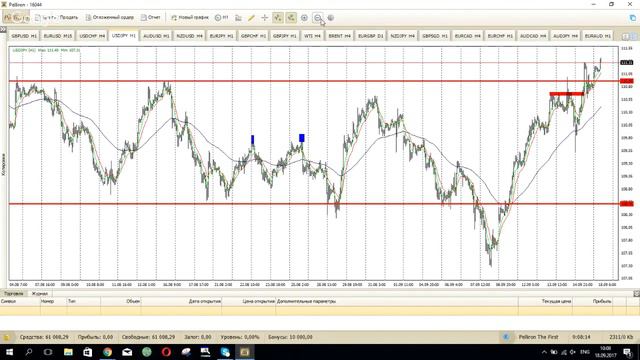Open the EURGBP D1 chart tab

click(371, 36)
